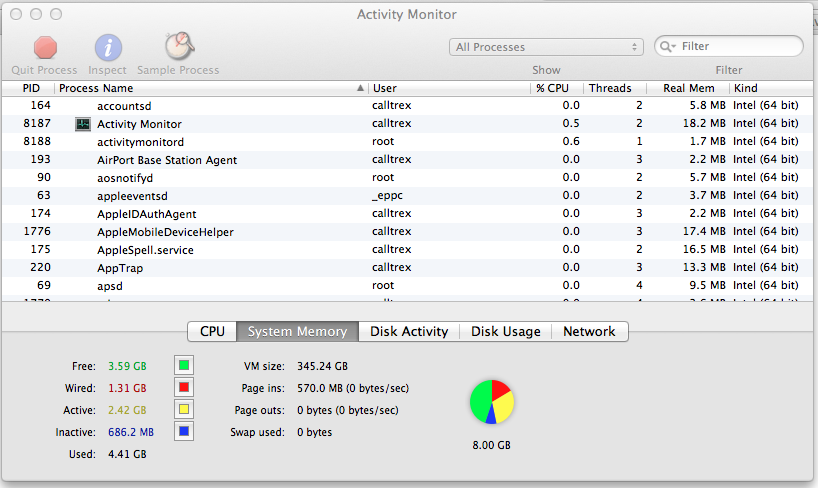Click the 18.2 MB real memory value
The width and height of the screenshot is (818, 488).
[704, 123]
